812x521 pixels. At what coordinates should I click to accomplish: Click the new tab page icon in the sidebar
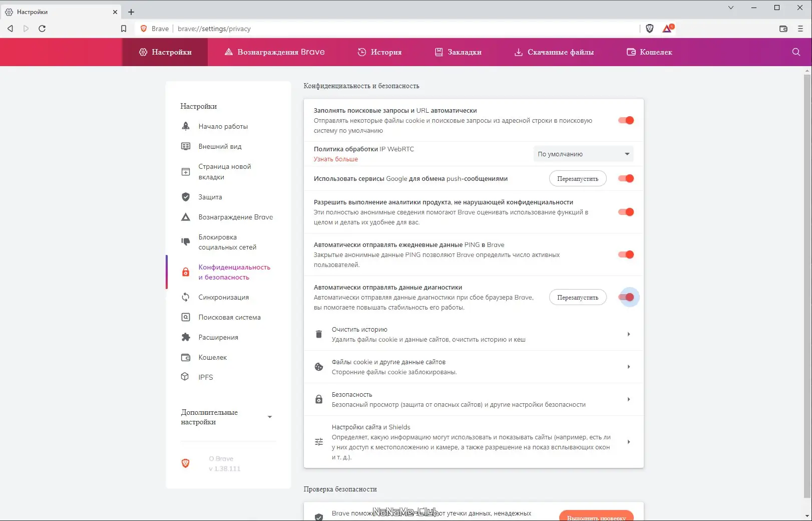pyautogui.click(x=186, y=172)
